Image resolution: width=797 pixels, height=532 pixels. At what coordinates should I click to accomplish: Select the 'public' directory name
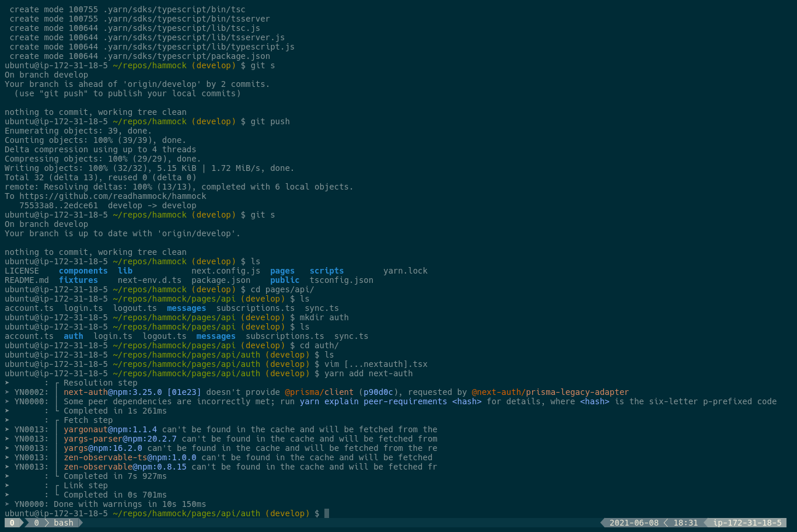[285, 280]
